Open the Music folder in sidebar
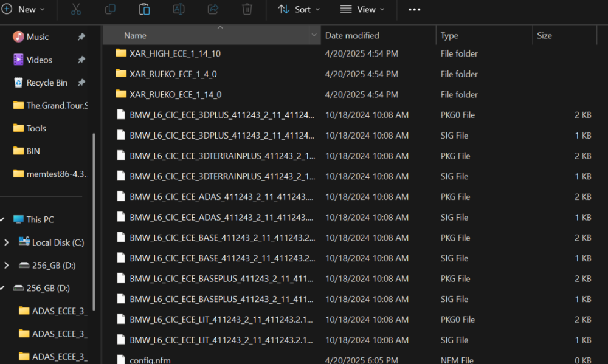Screen dimensions: 608x364 pos(37,37)
